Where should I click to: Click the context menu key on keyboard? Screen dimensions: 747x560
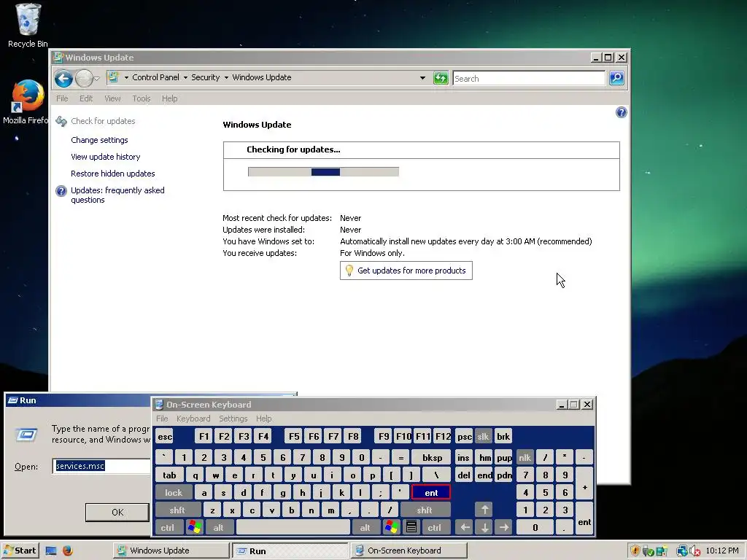coord(411,528)
